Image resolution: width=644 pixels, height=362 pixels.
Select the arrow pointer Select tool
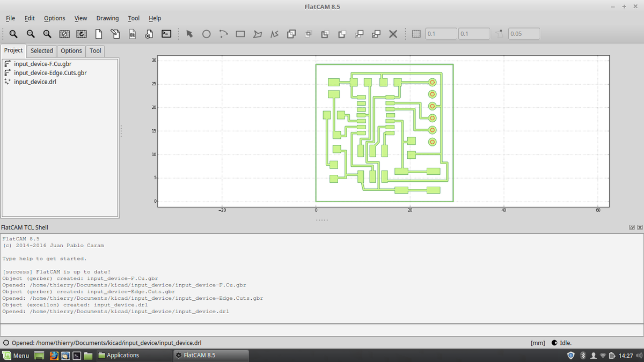point(189,34)
